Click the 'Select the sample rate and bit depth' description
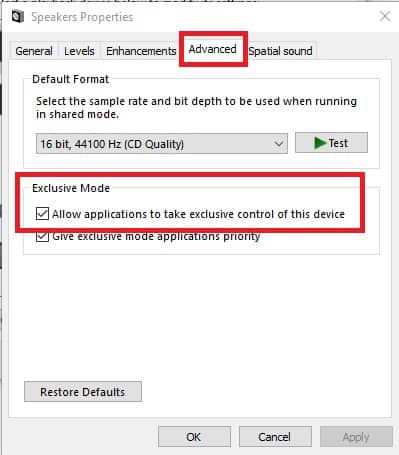The image size is (399, 455). point(196,107)
